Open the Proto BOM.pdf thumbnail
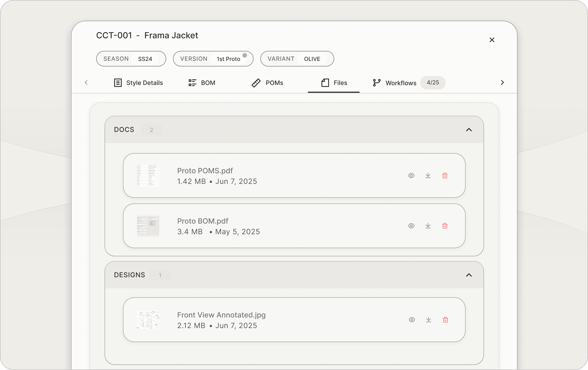588x370 pixels. pos(148,226)
